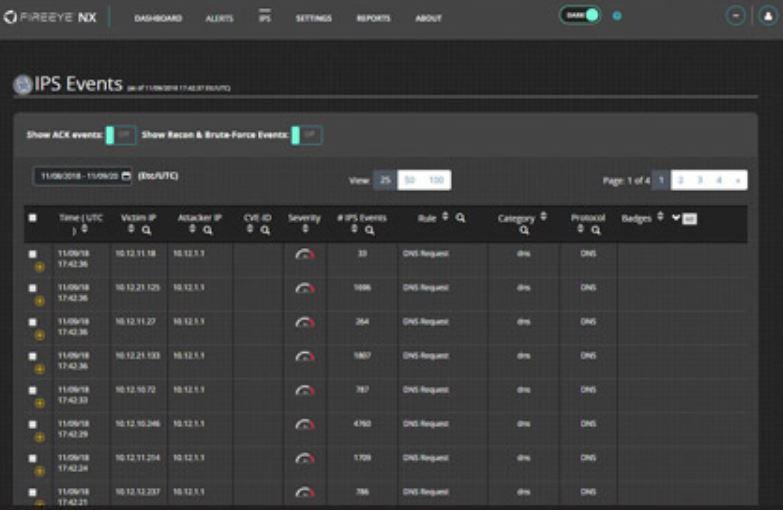Screen dimensions: 783x510
Task: Click the blue help icon beside Dark toggle
Action: [617, 16]
